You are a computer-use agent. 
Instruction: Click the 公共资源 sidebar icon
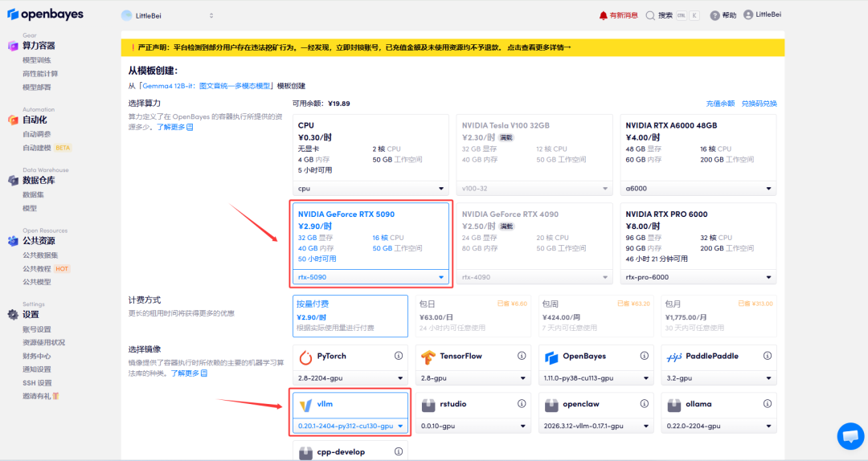tap(14, 241)
